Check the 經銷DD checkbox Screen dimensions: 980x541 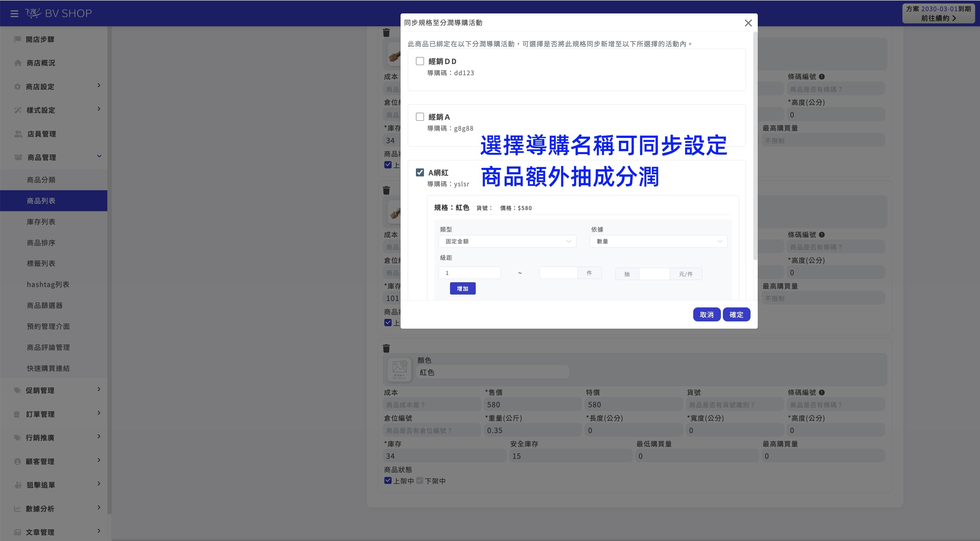coord(420,61)
